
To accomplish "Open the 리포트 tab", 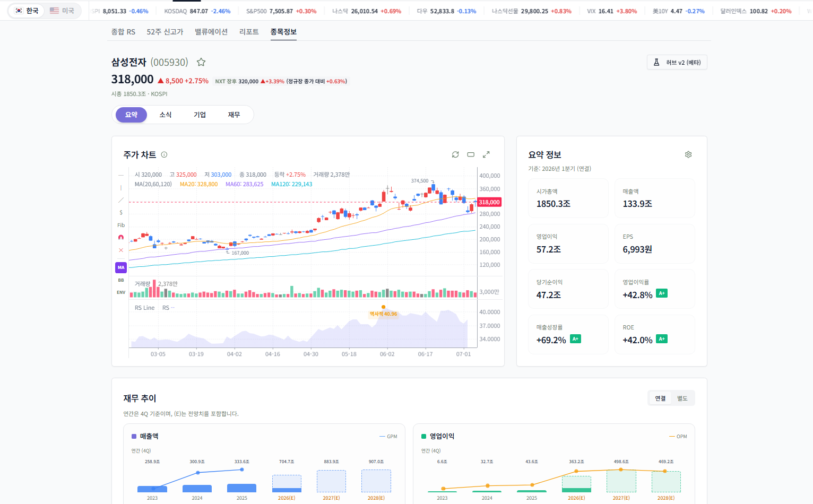I will coord(249,32).
